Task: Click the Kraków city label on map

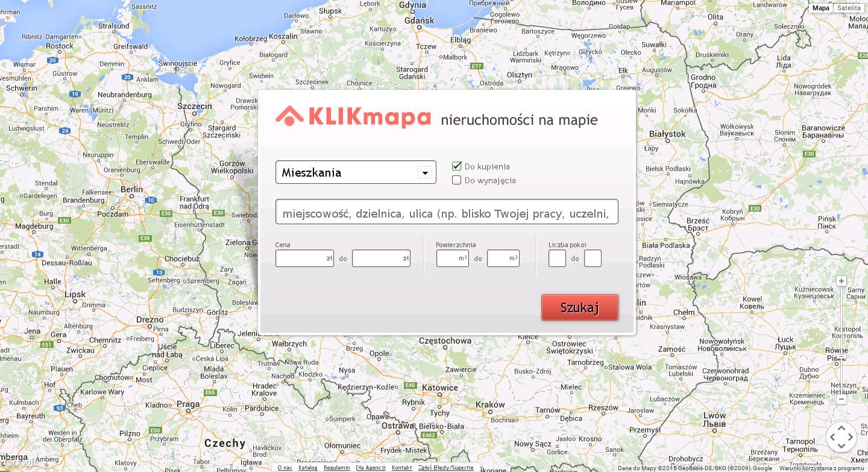Action: pos(490,404)
